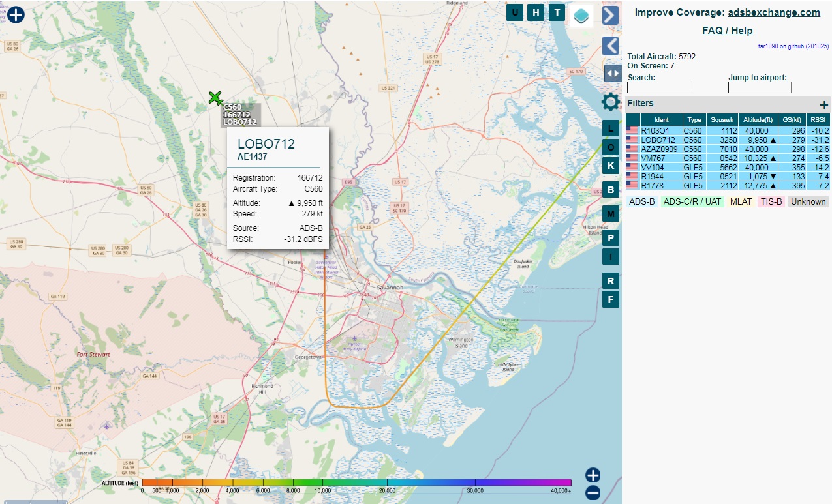This screenshot has width=832, height=504.
Task: Sort table by Type column
Action: click(x=695, y=120)
